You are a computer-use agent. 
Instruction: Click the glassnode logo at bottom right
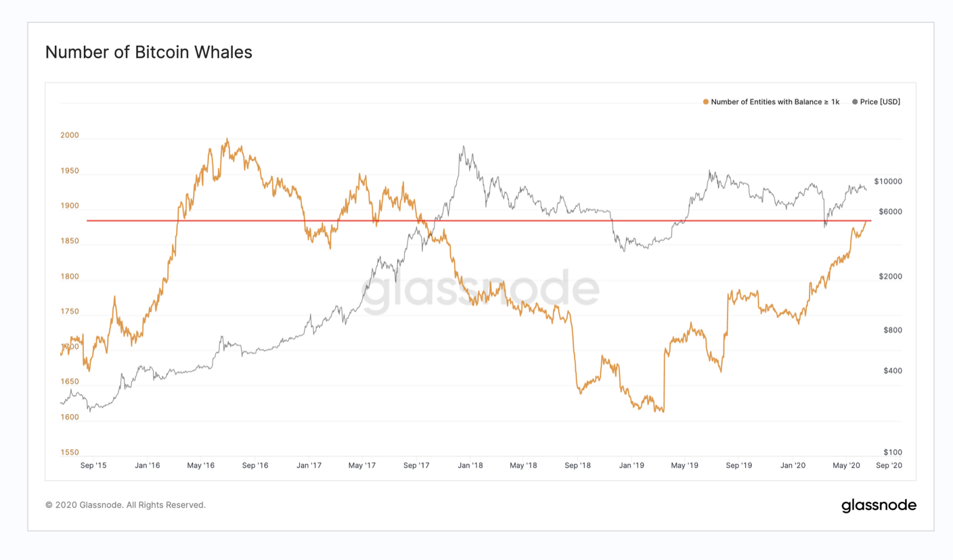pos(879,505)
